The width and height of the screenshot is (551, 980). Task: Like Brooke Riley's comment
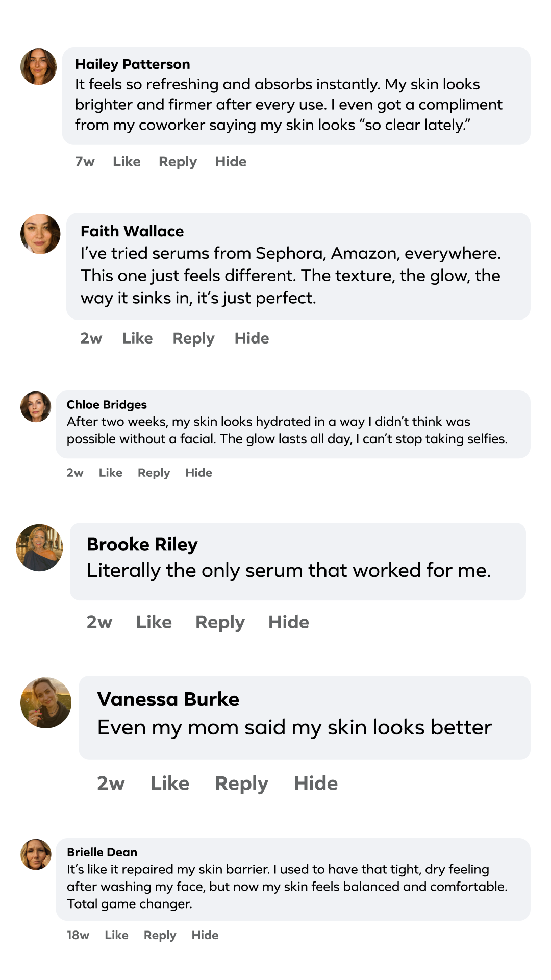[x=154, y=622]
